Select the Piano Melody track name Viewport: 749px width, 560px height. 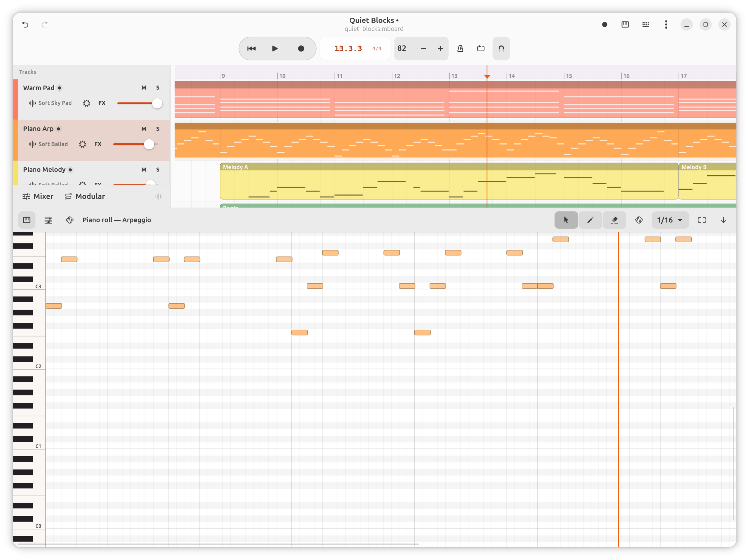44,170
